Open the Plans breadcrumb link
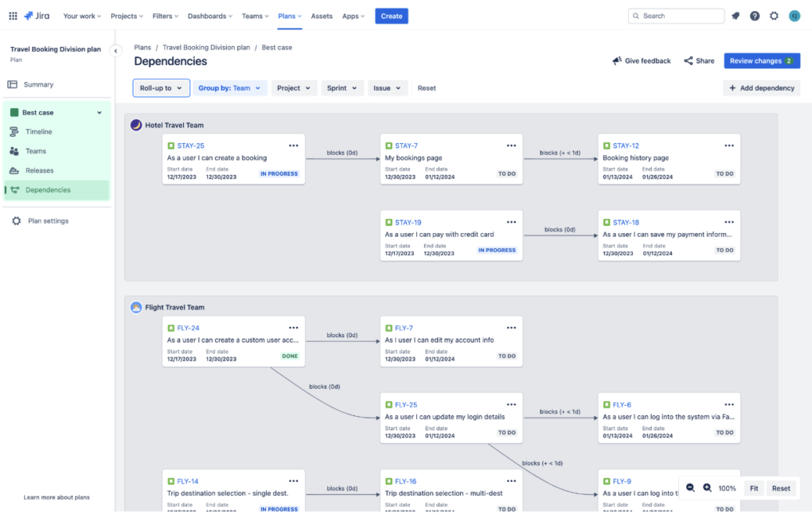 pos(142,47)
